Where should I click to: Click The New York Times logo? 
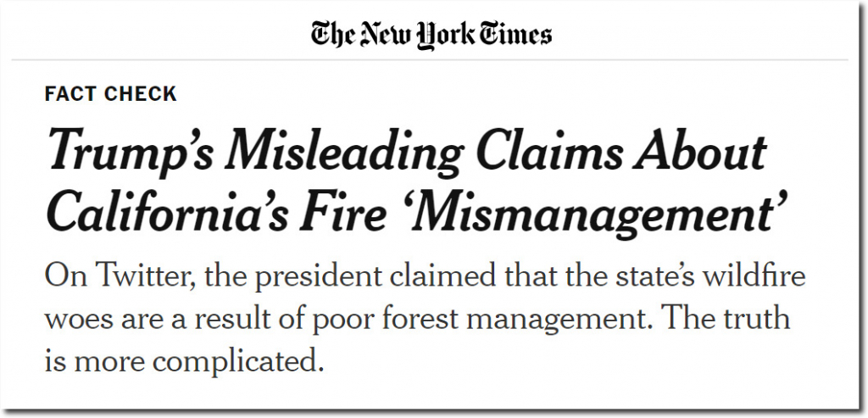[431, 34]
